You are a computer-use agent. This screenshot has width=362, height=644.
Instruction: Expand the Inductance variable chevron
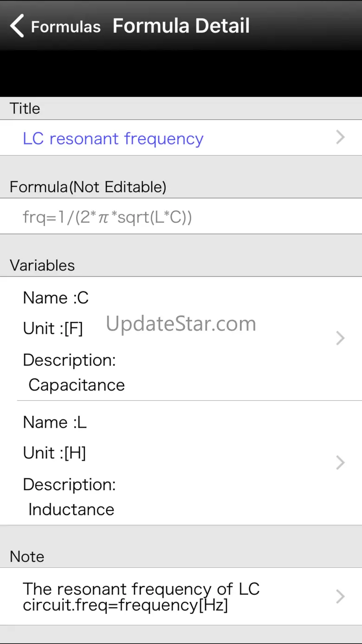pos(340,462)
